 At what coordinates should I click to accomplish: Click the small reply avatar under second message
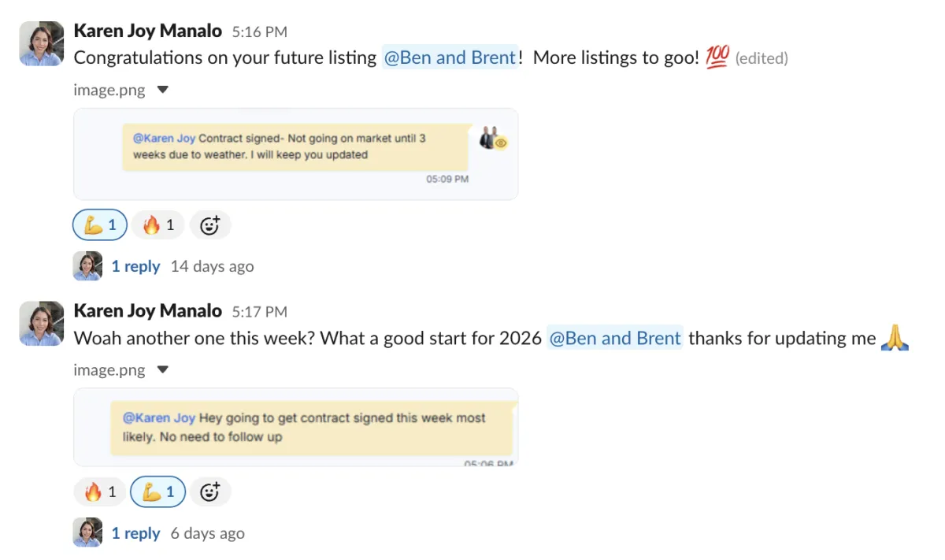click(87, 533)
